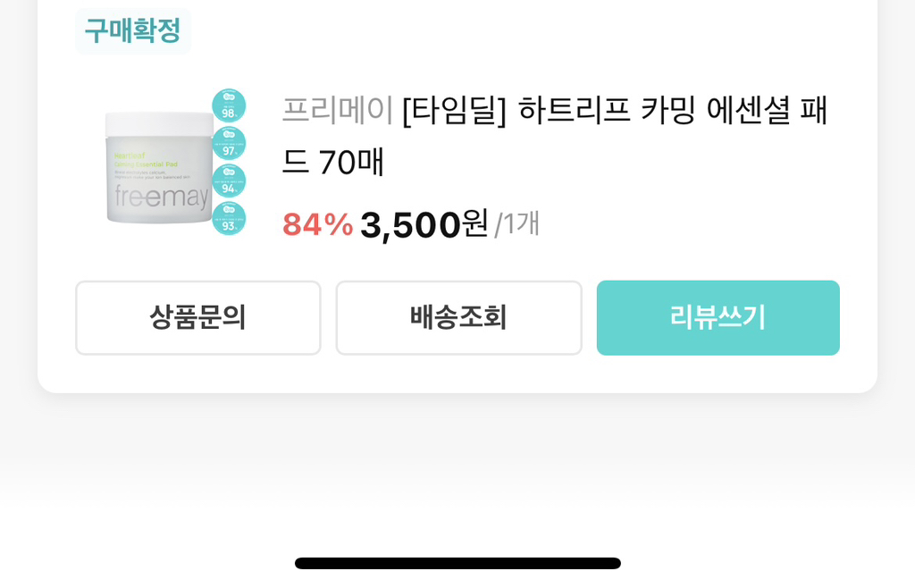Viewport: 915px width, 588px height.
Task: Click the white lid of the jar
Action: 159,124
